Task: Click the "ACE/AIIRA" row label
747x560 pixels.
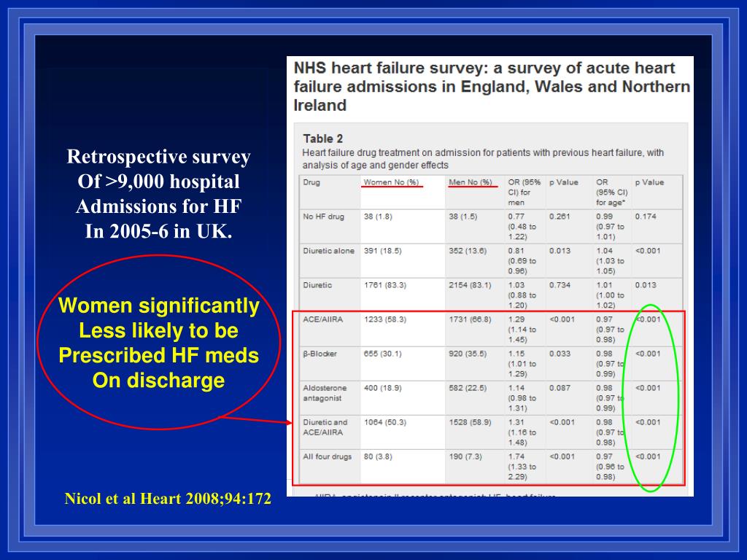Action: click(323, 319)
